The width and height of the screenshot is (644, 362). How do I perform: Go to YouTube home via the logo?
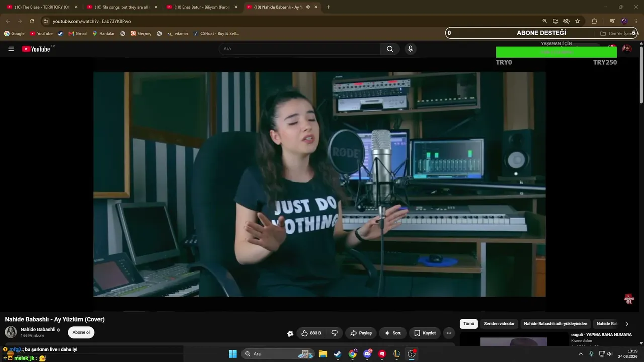(37, 49)
